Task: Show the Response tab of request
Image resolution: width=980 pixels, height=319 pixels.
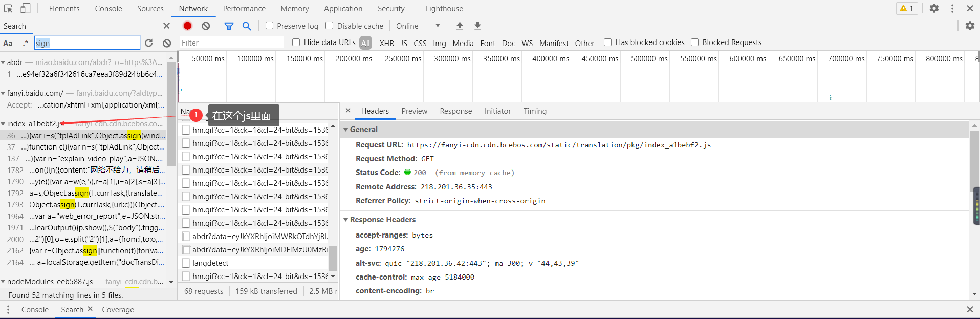Action: click(455, 111)
